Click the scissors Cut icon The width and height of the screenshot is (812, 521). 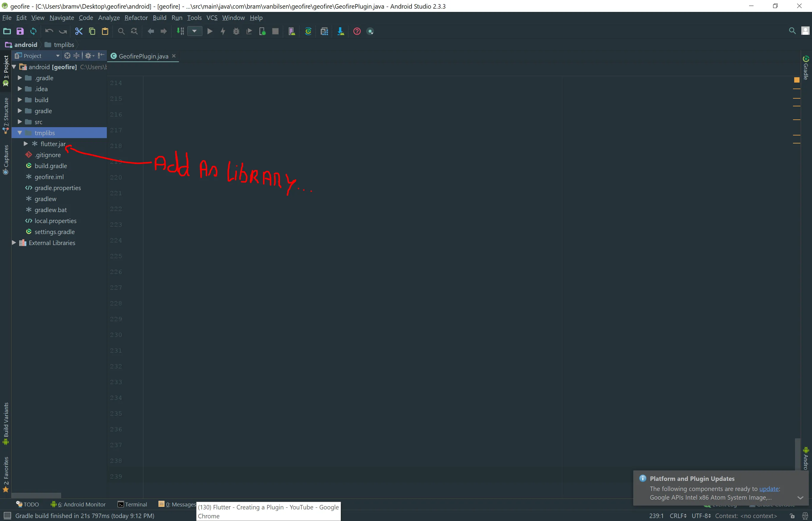pos(79,31)
